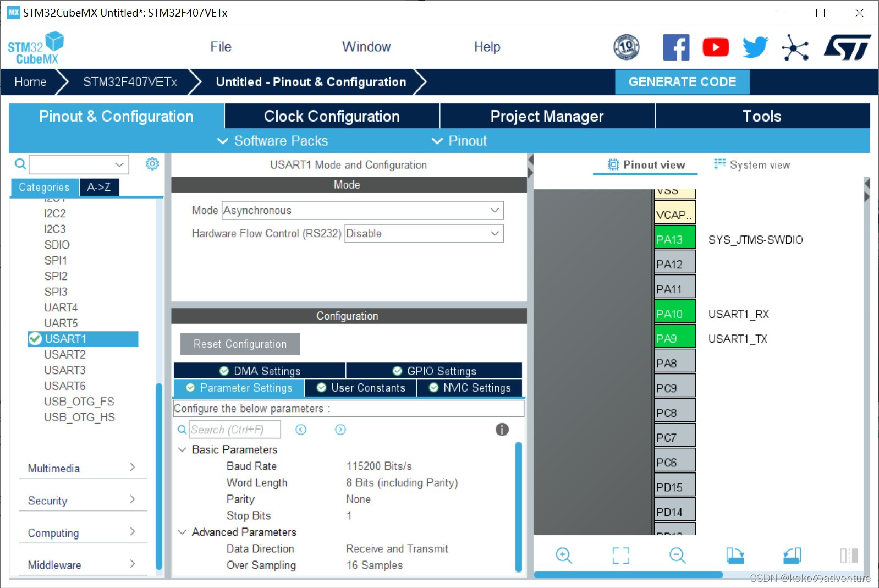Click the pinout horizontal scrollbar
The image size is (879, 588).
(x=628, y=575)
